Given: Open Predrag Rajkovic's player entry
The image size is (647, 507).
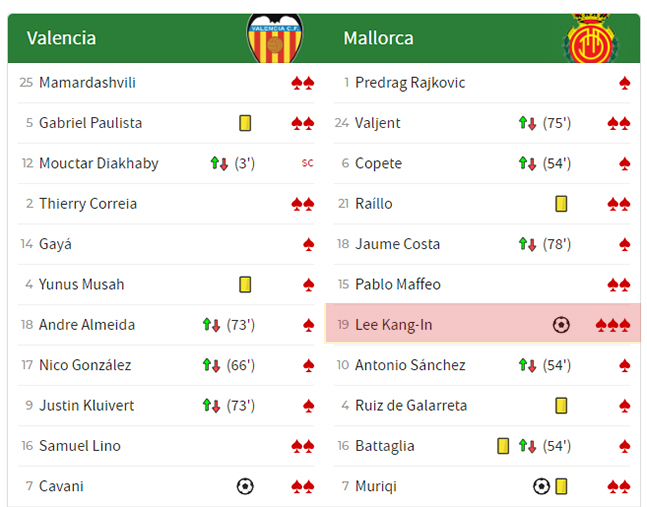Looking at the screenshot, I should click(x=410, y=83).
